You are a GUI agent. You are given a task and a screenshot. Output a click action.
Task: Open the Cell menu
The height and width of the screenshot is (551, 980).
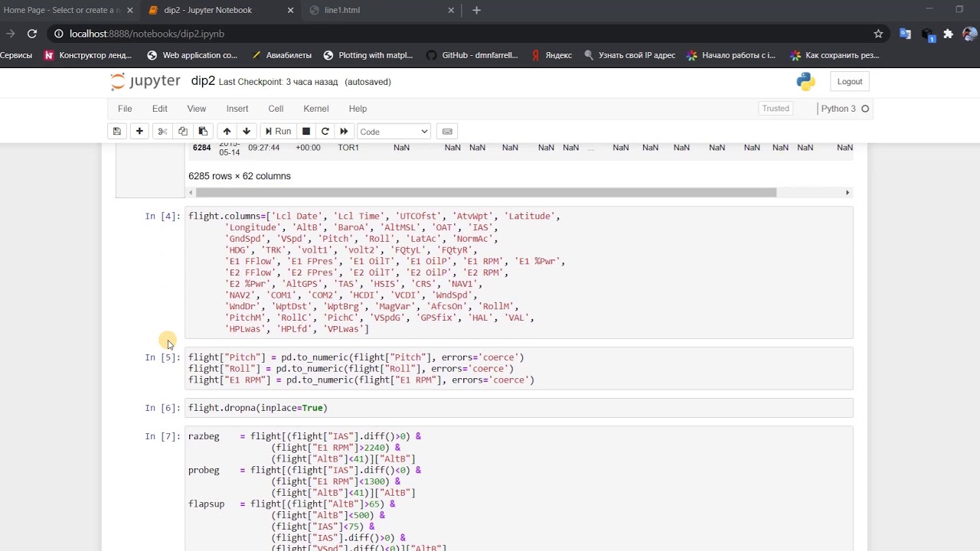click(x=276, y=109)
